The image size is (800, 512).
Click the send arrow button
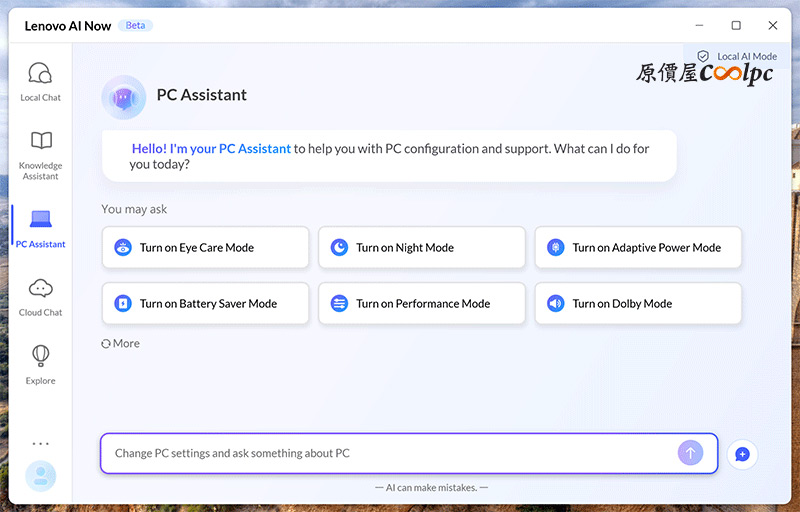point(690,453)
